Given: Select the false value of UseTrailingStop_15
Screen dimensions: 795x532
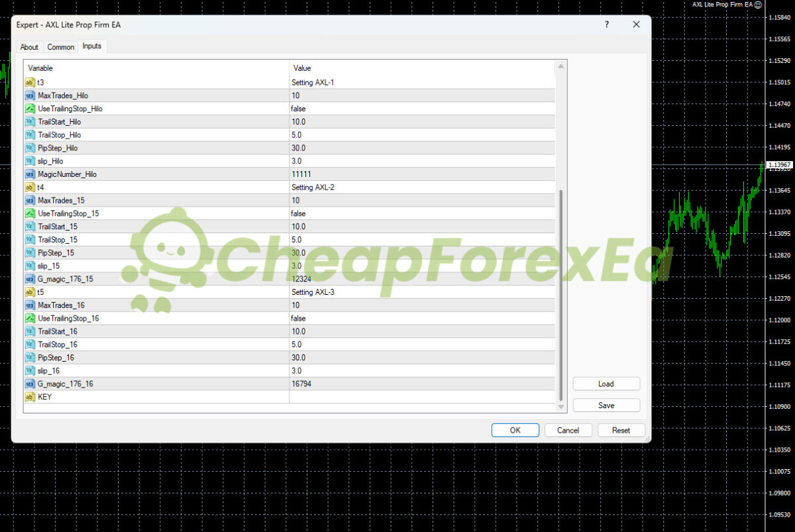Looking at the screenshot, I should click(x=298, y=213).
